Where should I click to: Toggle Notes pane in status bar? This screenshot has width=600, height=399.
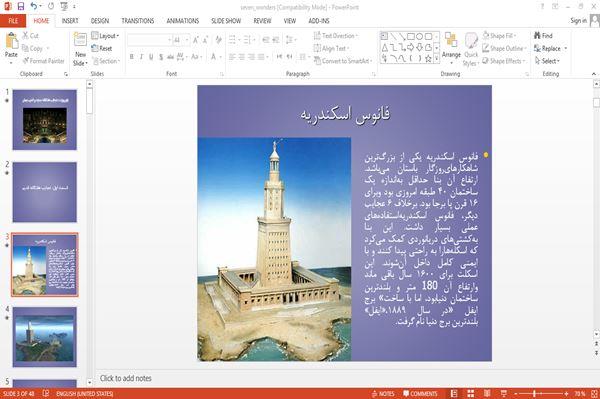(383, 394)
